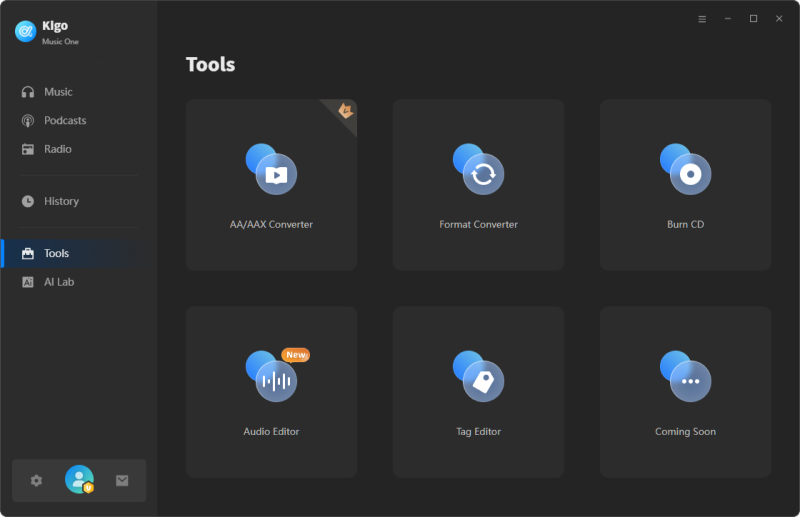The height and width of the screenshot is (517, 800).
Task: Open the mail feedback envelope icon
Action: (x=122, y=480)
